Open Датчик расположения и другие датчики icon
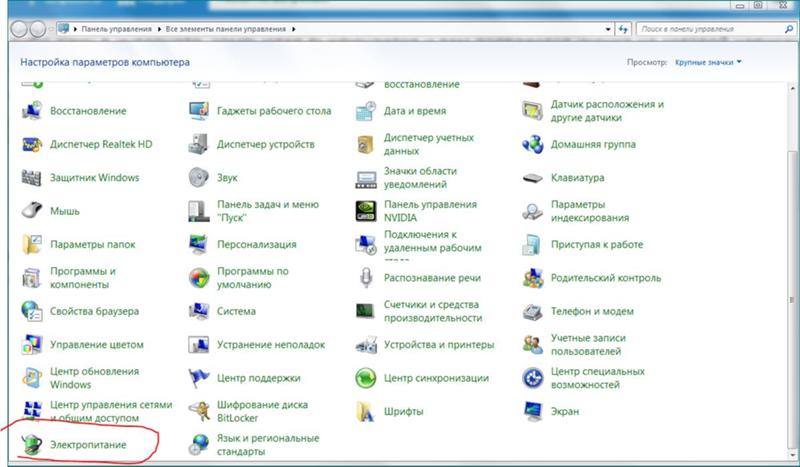This screenshot has height=467, width=800. click(533, 111)
